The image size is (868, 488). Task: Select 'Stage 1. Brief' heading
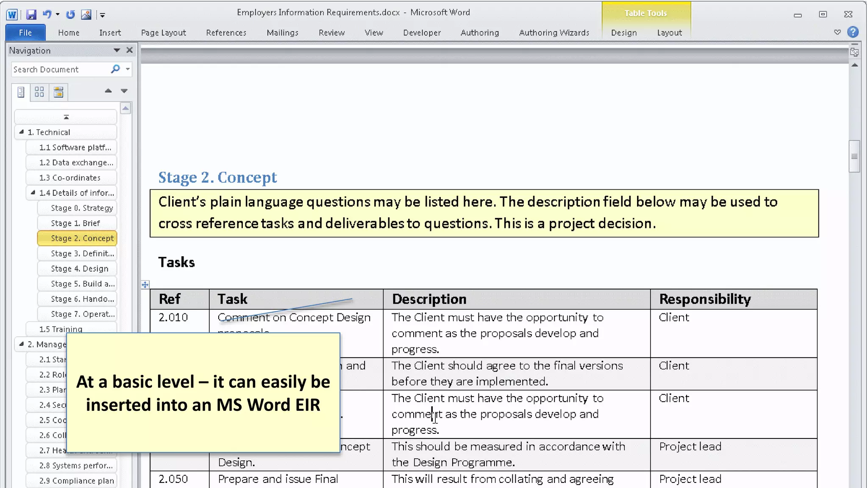[77, 223]
